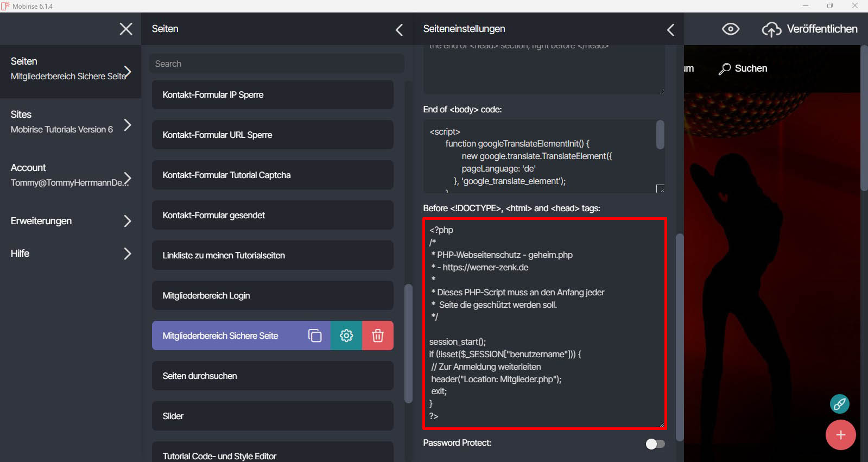Collapse the Seiten panel with back chevron
868x462 pixels.
click(x=399, y=30)
